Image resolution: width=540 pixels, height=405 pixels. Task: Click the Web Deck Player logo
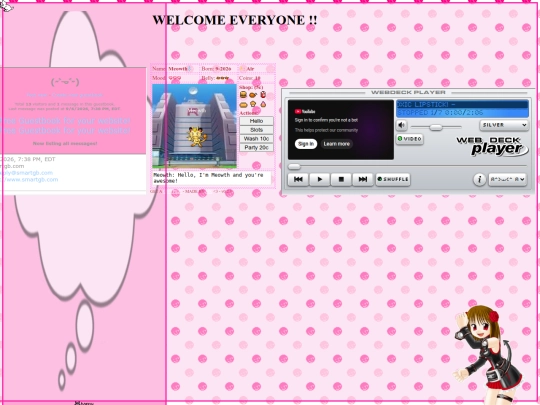pyautogui.click(x=492, y=146)
